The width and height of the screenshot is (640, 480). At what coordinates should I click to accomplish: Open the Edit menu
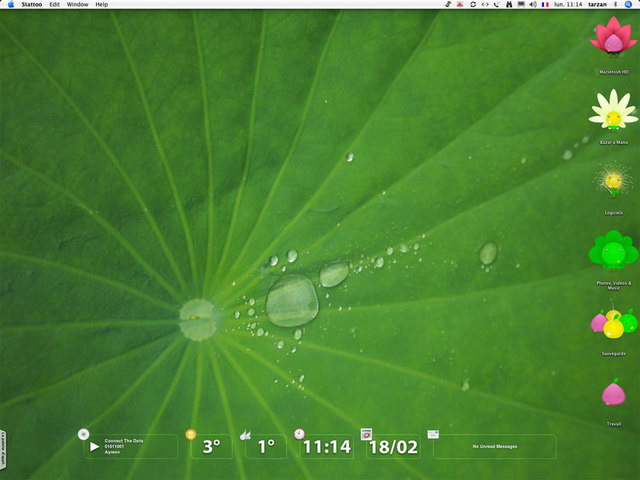click(54, 5)
